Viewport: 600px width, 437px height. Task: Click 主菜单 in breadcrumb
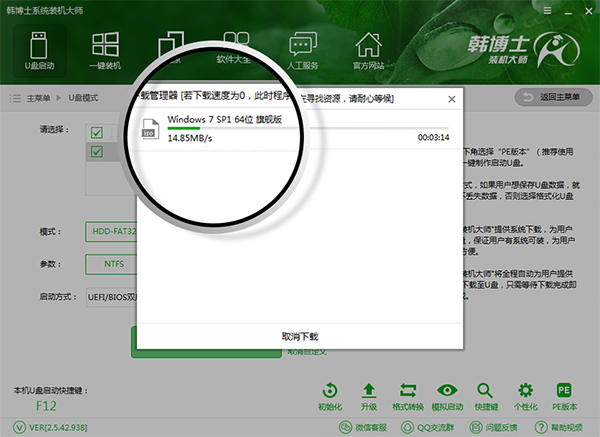click(x=38, y=98)
